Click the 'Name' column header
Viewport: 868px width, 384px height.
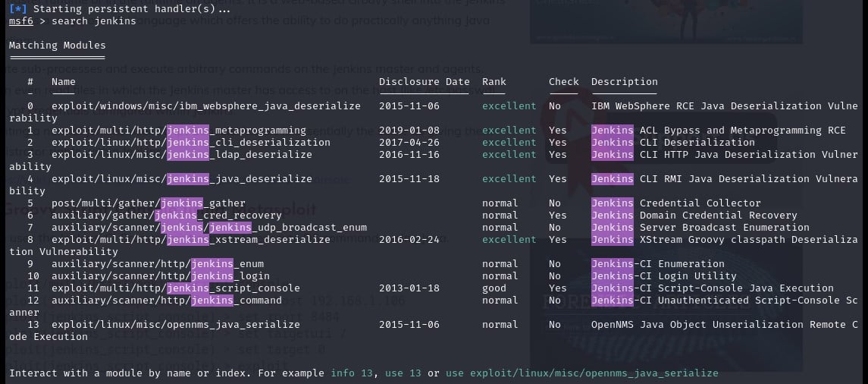64,82
